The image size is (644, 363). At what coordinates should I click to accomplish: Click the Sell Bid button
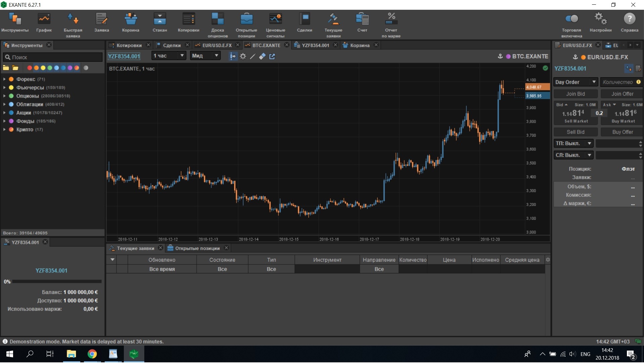click(575, 132)
